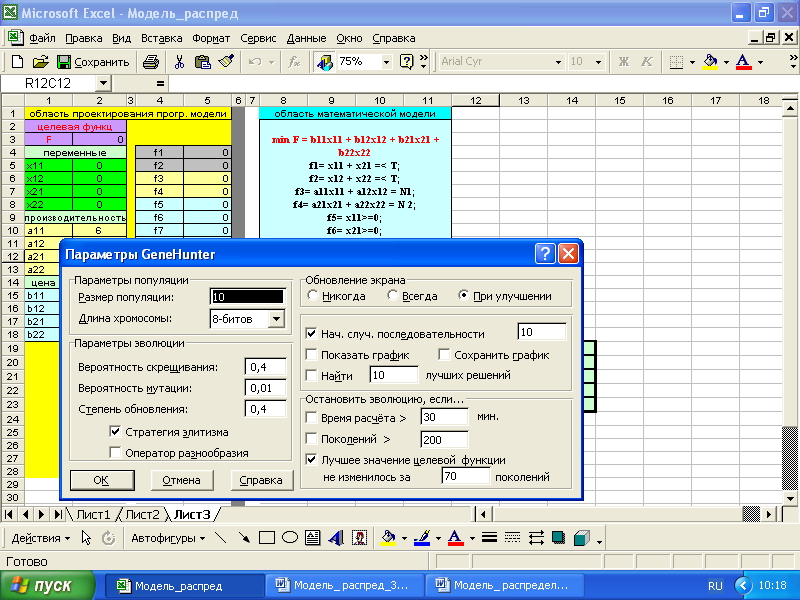This screenshot has width=800, height=600.
Task: Click the Text Box icon in drawing toolbar
Action: coord(313,538)
